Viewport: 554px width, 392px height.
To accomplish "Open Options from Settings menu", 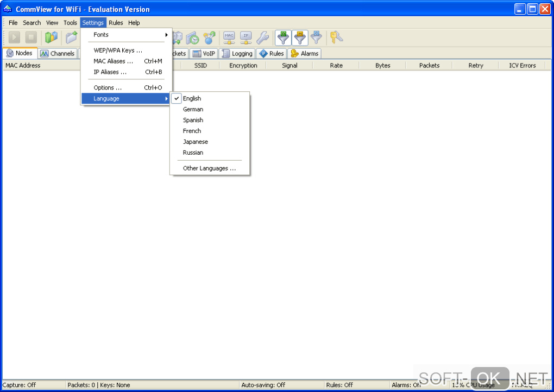I will 126,87.
